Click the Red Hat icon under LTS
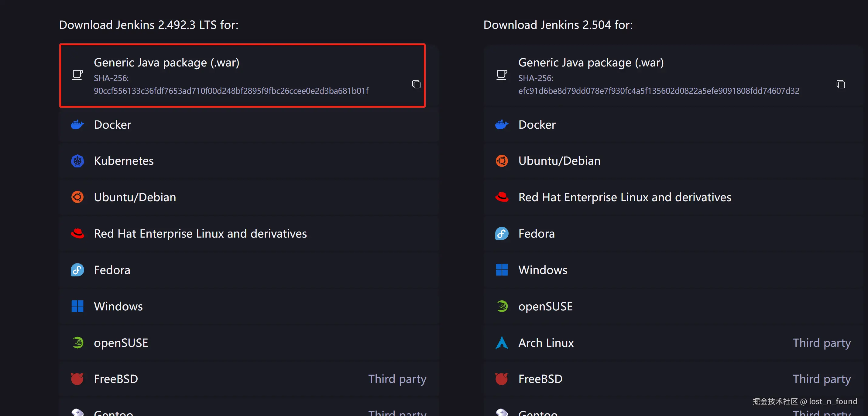Screen dimensions: 868x416 77,233
